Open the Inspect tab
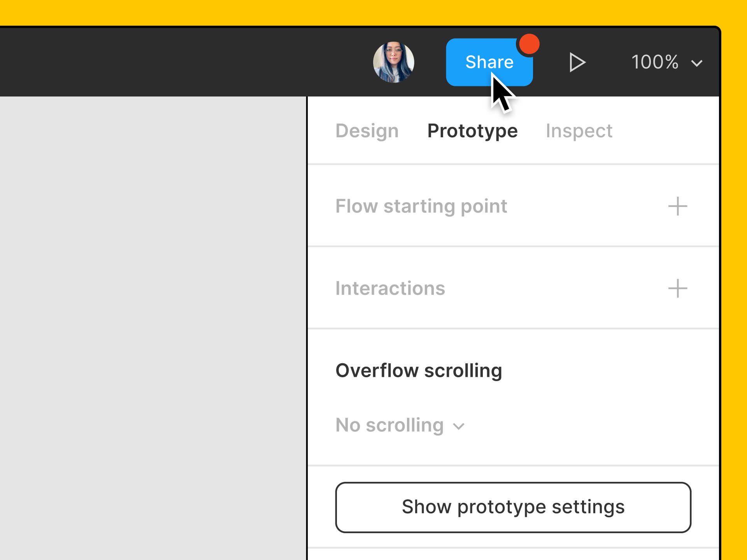This screenshot has width=747, height=560. 579,131
